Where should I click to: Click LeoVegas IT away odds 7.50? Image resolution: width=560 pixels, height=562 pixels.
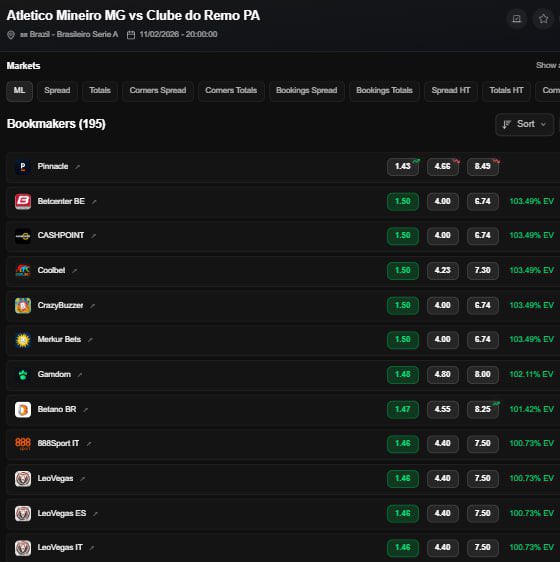(x=483, y=548)
